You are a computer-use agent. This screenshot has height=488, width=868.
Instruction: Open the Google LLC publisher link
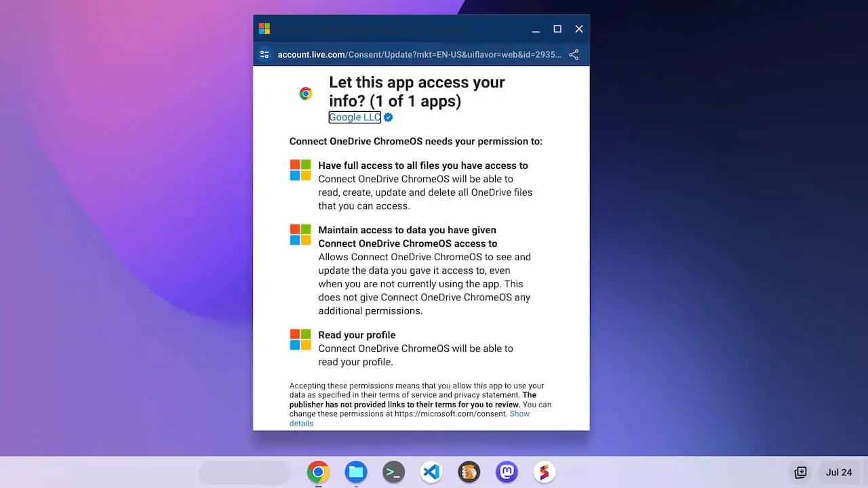pos(355,117)
